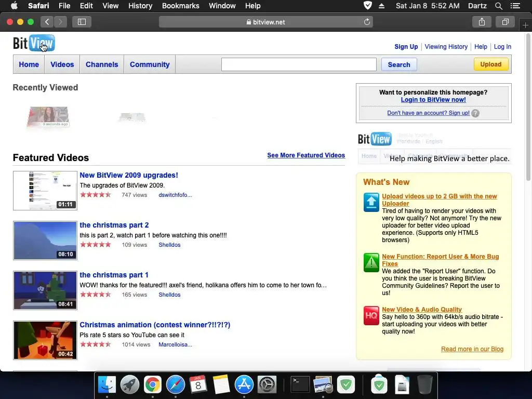
Task: Open New Video & Audio Quality link
Action: point(422,310)
